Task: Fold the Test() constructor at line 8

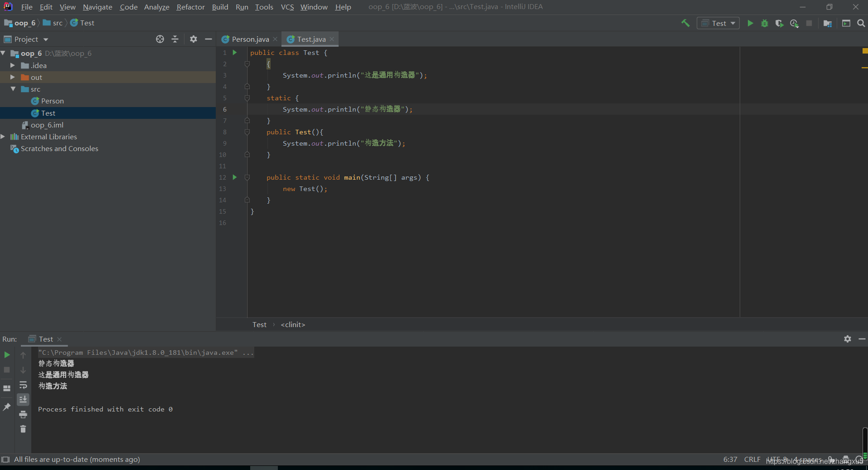Action: pyautogui.click(x=247, y=132)
